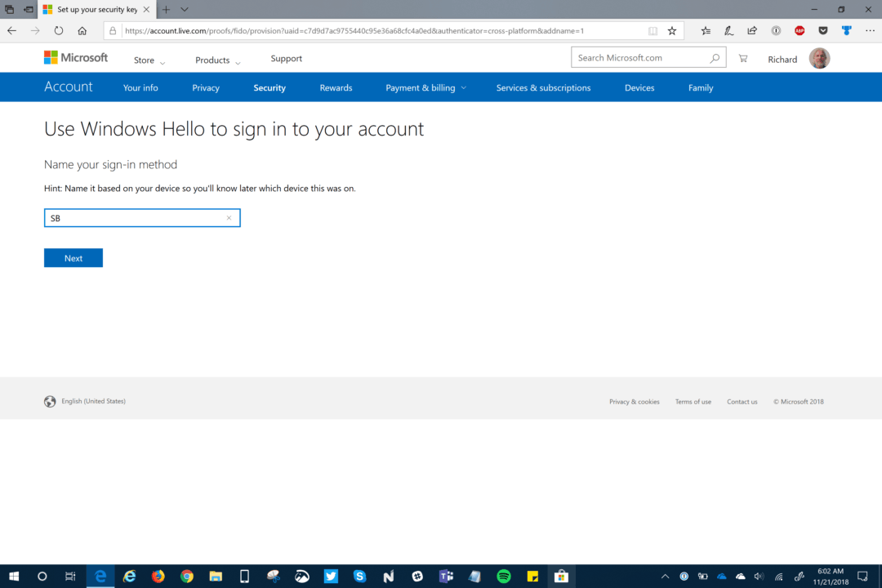Open the AdBlock Plus extension icon
This screenshot has height=588, width=882.
pyautogui.click(x=800, y=30)
